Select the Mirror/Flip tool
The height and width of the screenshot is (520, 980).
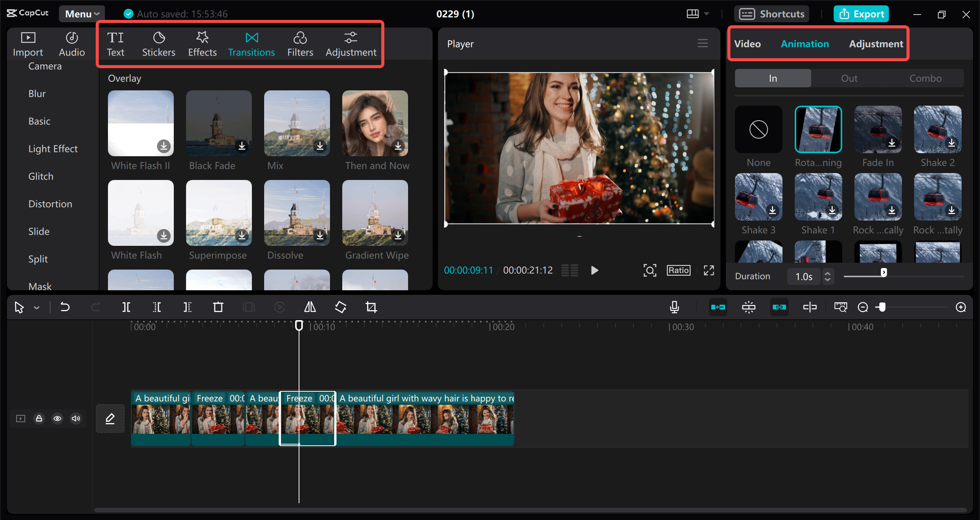[x=310, y=307]
